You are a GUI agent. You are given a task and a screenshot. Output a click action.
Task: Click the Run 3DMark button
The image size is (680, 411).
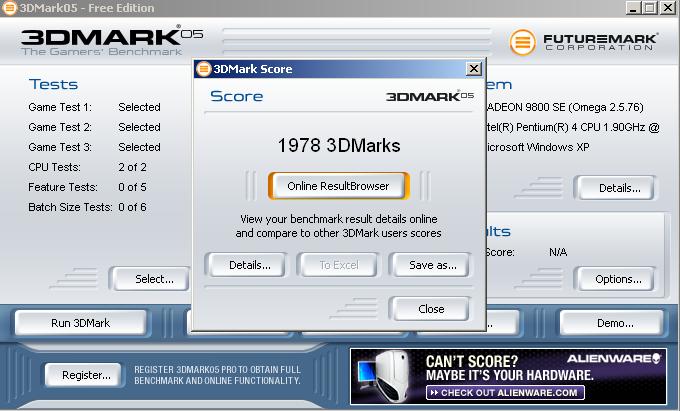click(x=81, y=323)
